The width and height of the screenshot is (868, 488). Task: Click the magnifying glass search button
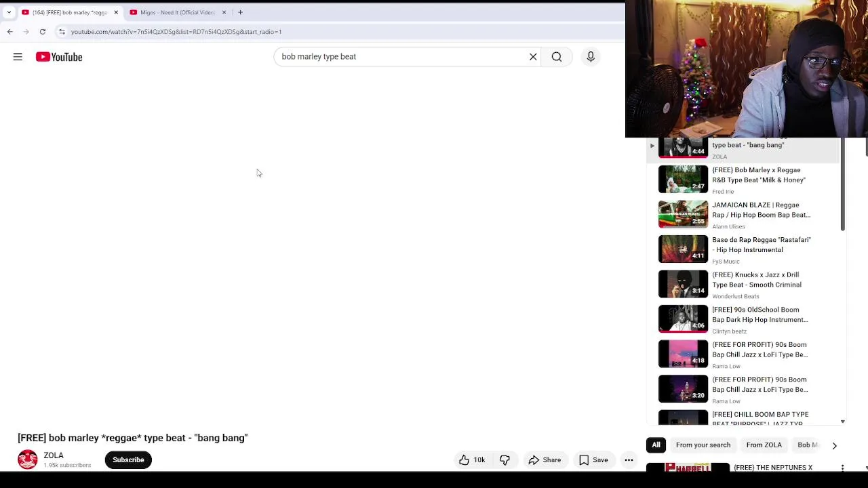pos(557,57)
